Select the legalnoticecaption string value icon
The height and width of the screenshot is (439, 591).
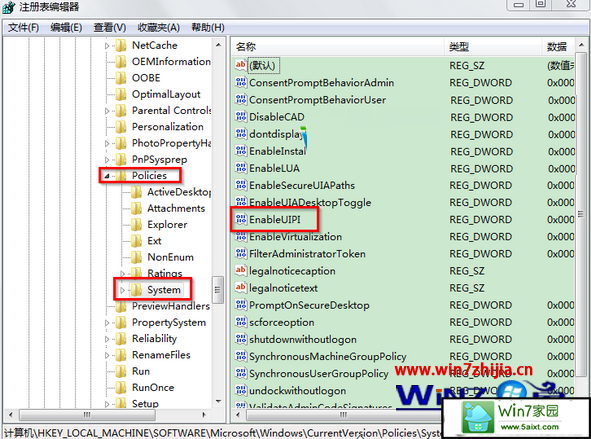click(x=241, y=270)
